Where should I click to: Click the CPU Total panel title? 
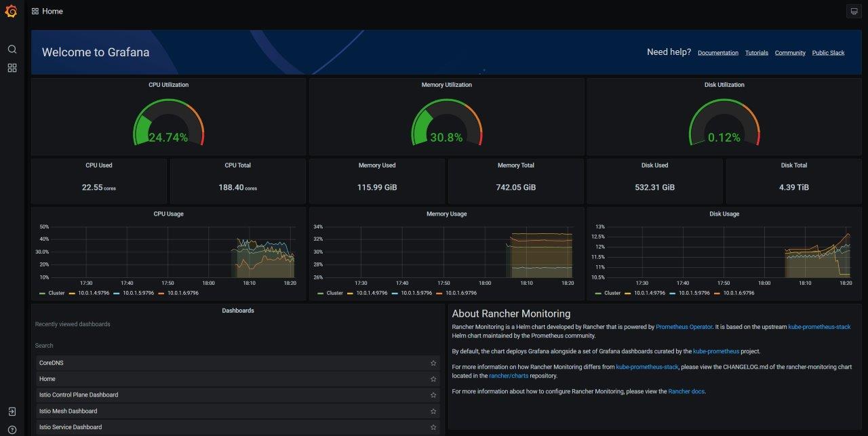238,165
